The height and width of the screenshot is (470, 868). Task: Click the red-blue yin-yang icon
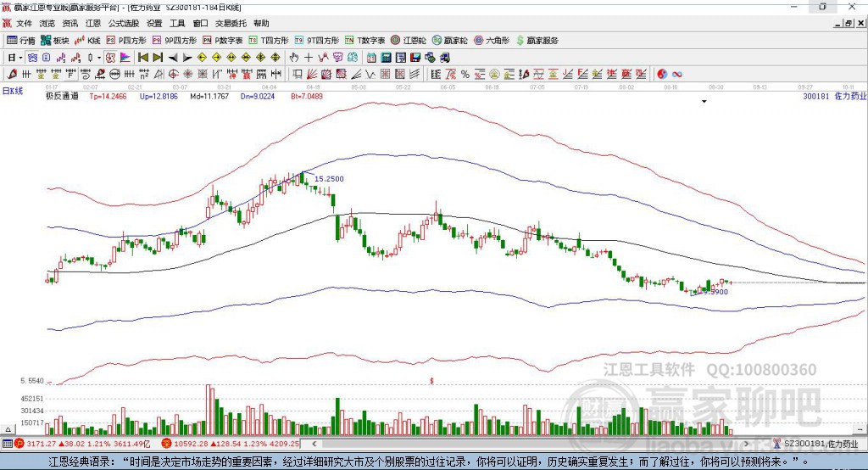click(x=663, y=74)
